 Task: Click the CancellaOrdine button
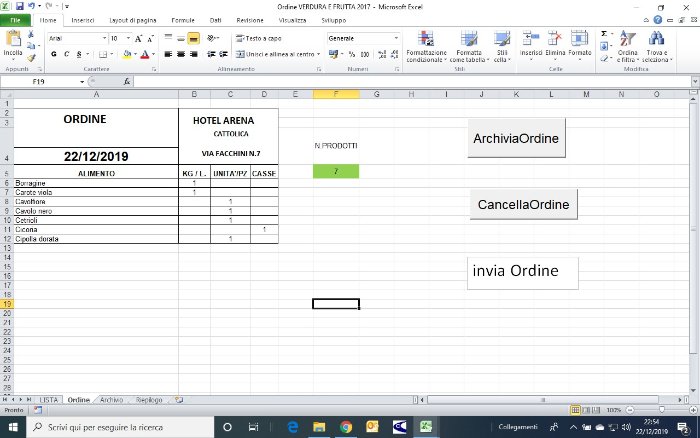pyautogui.click(x=523, y=204)
